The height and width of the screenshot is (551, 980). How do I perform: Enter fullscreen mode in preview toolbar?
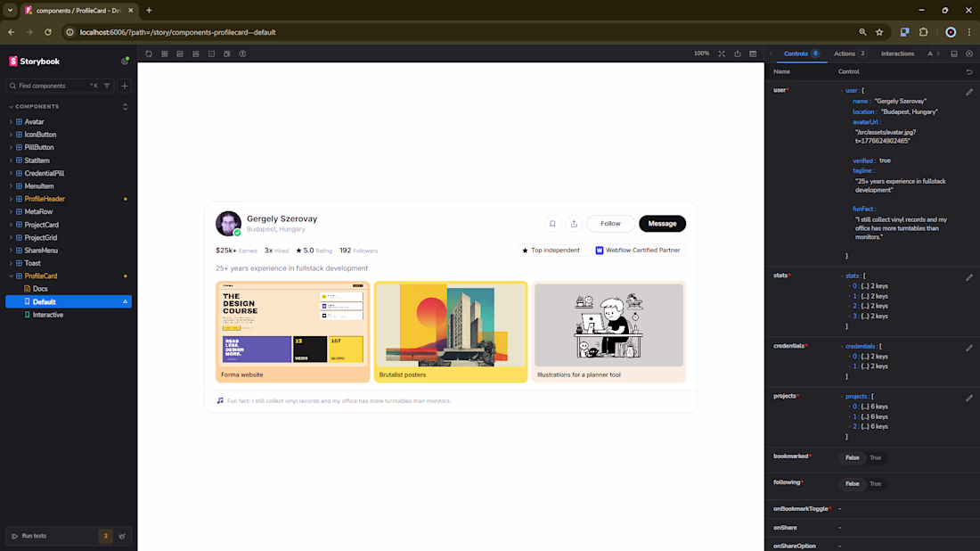click(x=722, y=53)
